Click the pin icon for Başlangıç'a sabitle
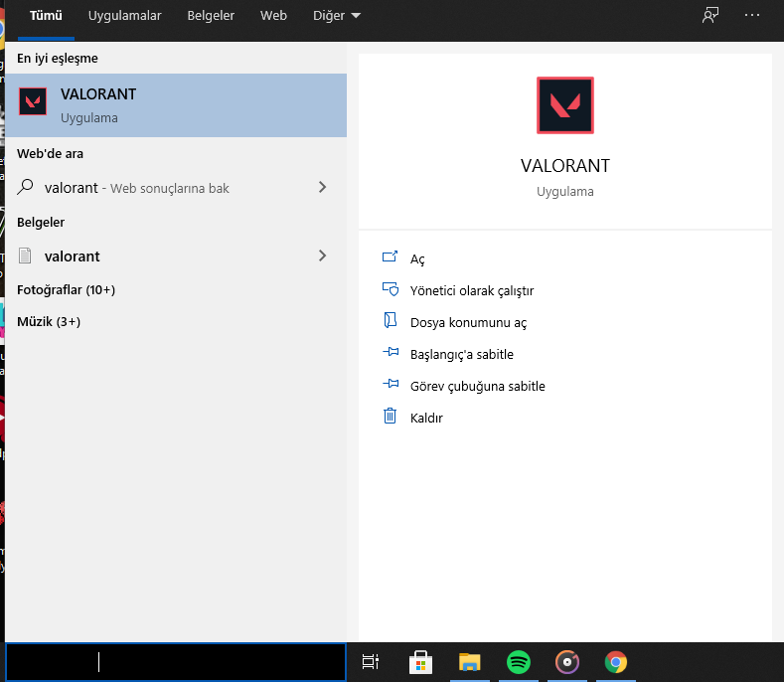 tap(391, 352)
